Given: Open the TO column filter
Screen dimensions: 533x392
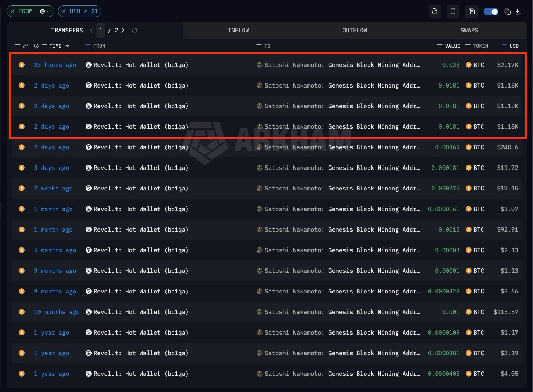Looking at the screenshot, I should [259, 46].
